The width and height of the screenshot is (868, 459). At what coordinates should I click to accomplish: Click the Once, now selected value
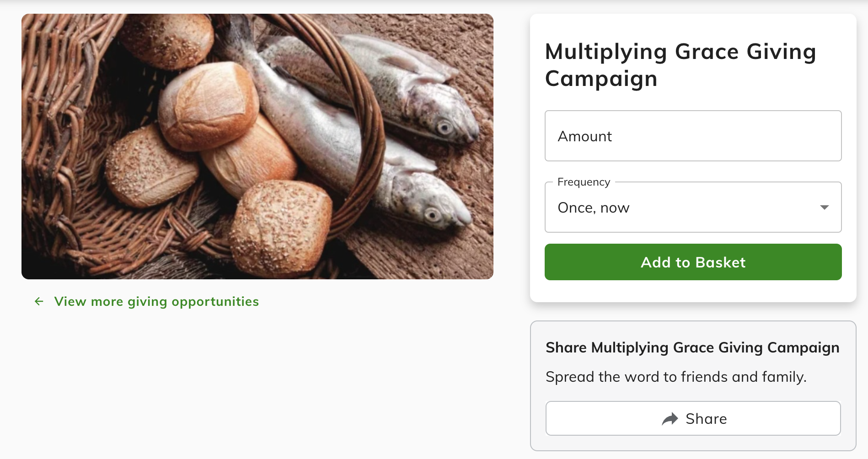tap(593, 208)
